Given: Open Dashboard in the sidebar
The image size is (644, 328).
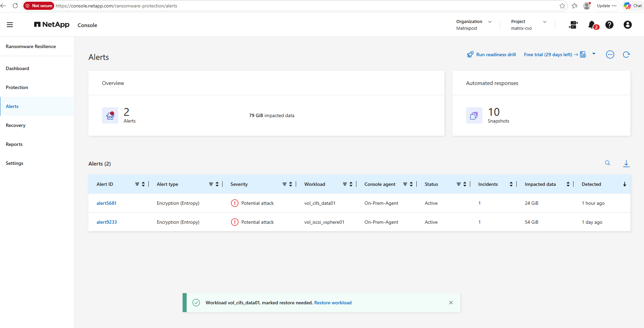Looking at the screenshot, I should point(18,68).
